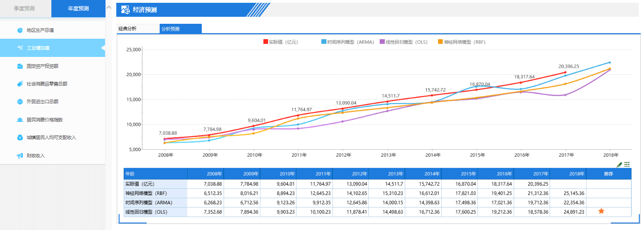Click the 地区生产总值 pie chart icon
Viewport: 644px width, 230px height.
point(20,30)
